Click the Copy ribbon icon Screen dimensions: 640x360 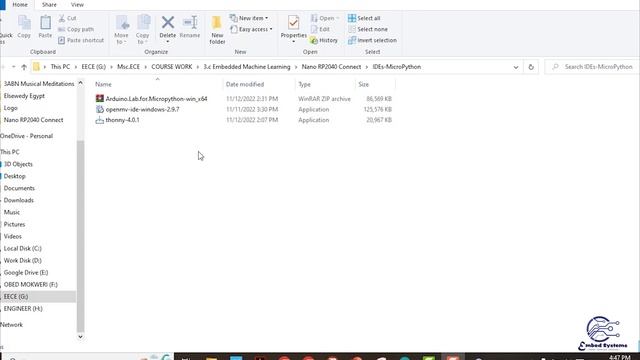click(24, 27)
